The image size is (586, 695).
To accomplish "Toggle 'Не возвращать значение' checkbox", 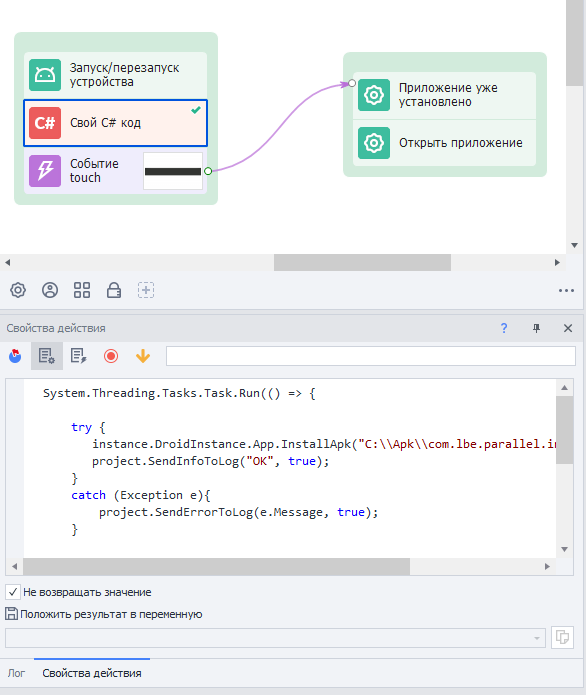I will pos(13,592).
